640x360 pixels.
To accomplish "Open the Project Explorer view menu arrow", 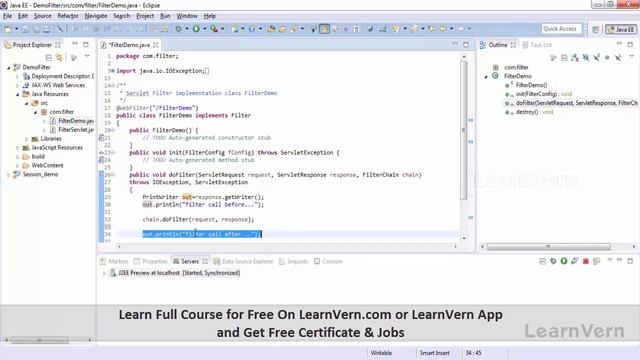I will (x=87, y=57).
